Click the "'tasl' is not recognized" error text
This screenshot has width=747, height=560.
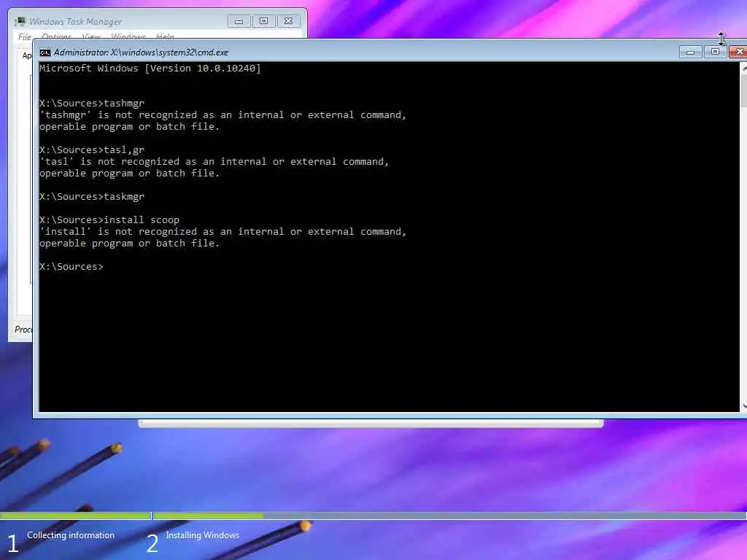coord(214,162)
